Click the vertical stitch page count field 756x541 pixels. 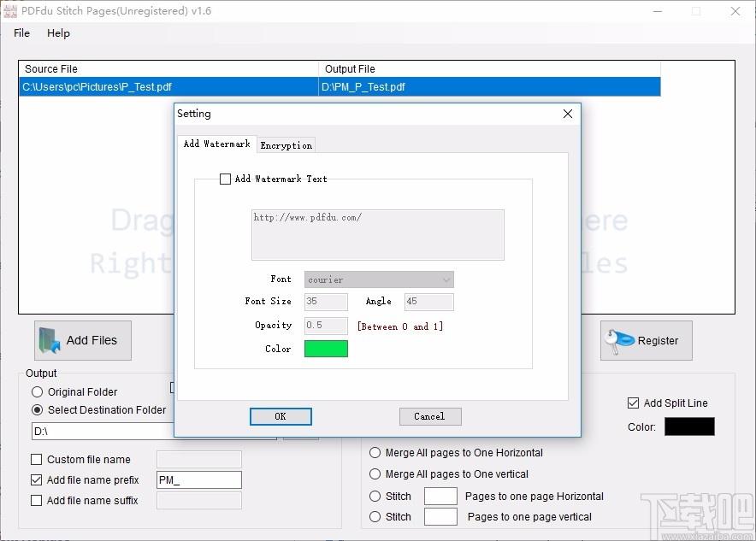coord(440,517)
